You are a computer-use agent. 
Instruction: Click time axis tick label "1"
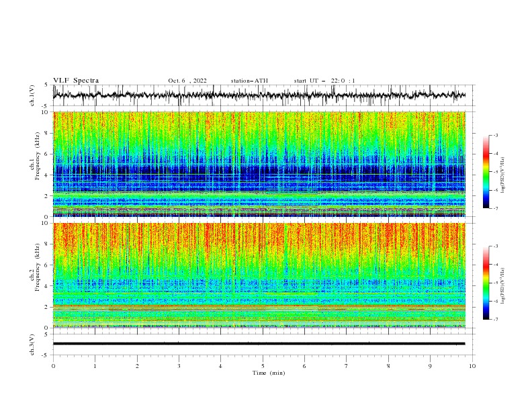coord(95,366)
